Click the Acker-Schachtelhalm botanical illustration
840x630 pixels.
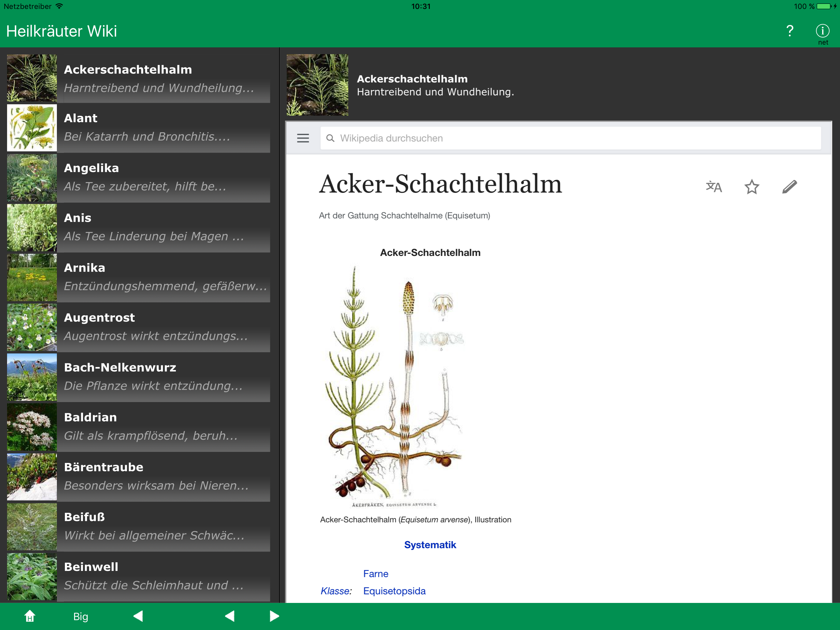pyautogui.click(x=395, y=386)
